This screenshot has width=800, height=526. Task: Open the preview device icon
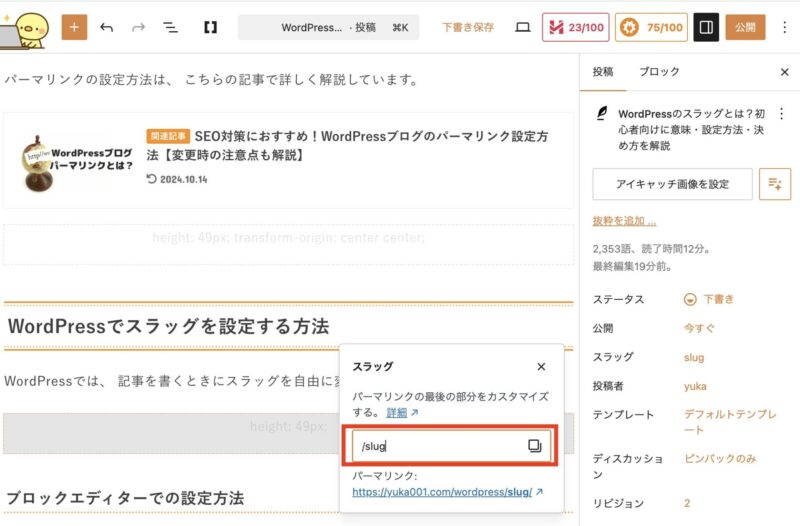pos(522,27)
